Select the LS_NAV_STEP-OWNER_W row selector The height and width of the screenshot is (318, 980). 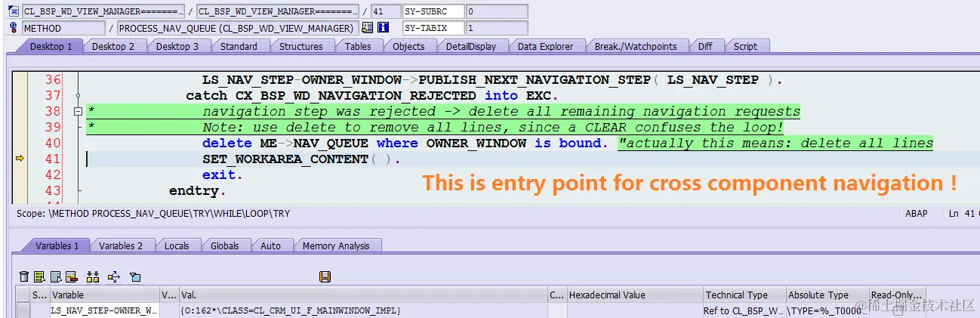pos(24,310)
